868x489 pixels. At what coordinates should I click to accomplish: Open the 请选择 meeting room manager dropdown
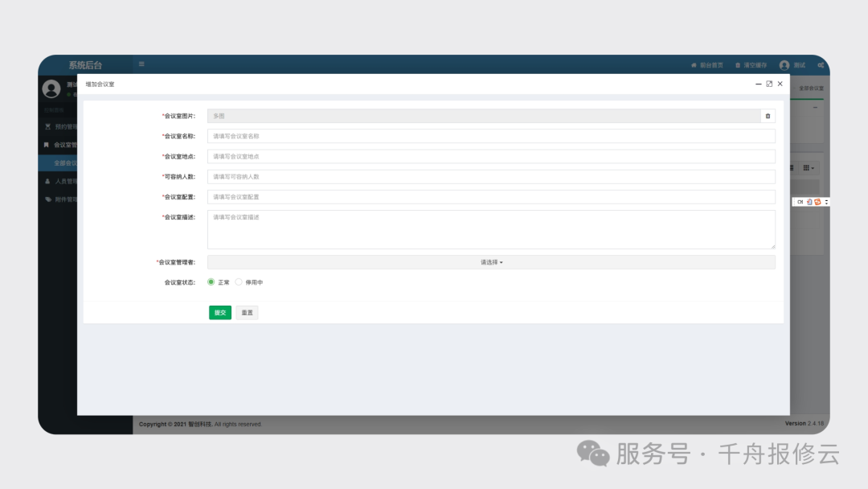pyautogui.click(x=490, y=261)
